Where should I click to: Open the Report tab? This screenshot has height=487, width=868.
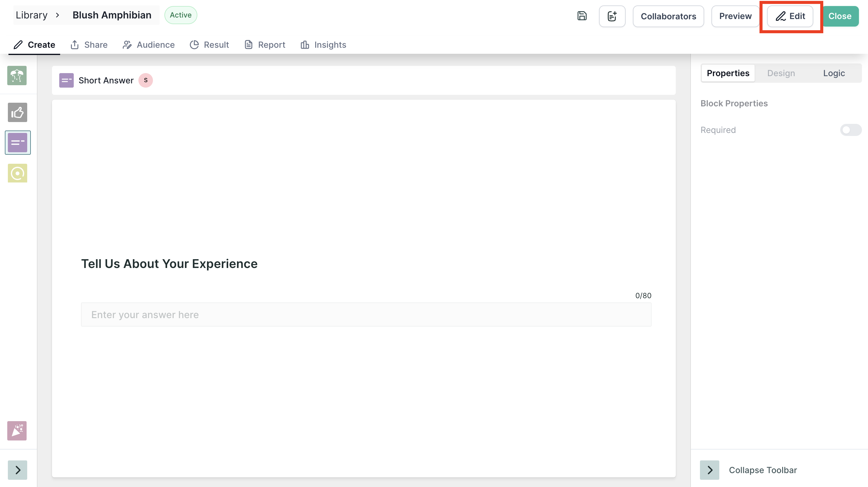(x=265, y=45)
